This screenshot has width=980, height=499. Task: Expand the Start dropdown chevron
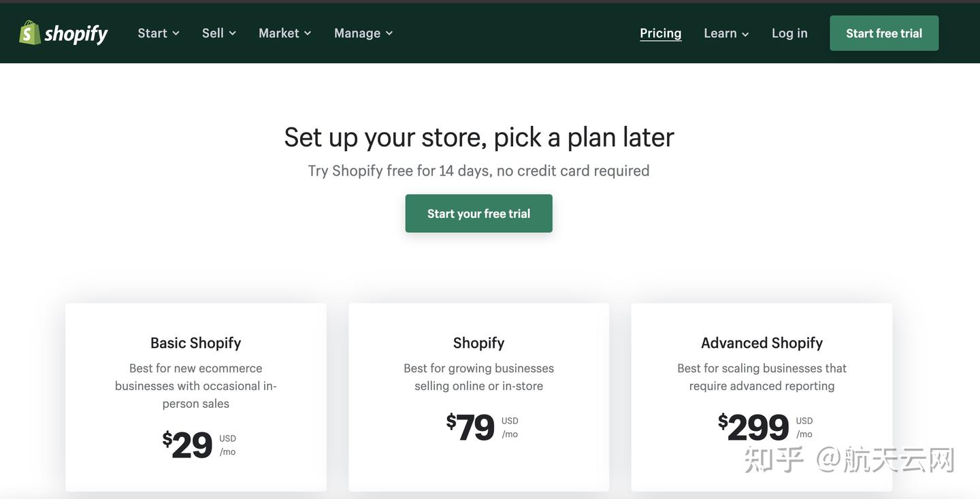point(176,33)
